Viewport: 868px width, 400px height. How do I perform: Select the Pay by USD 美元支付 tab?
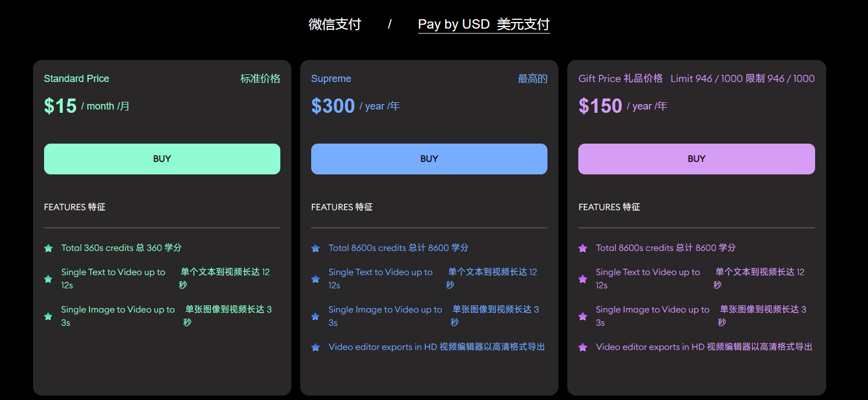click(x=484, y=24)
